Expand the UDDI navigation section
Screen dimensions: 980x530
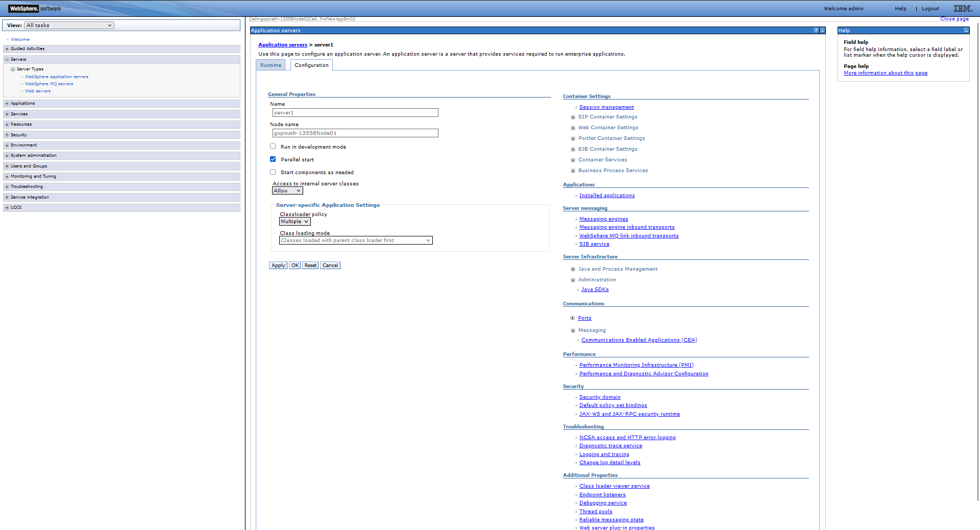pyautogui.click(x=7, y=208)
